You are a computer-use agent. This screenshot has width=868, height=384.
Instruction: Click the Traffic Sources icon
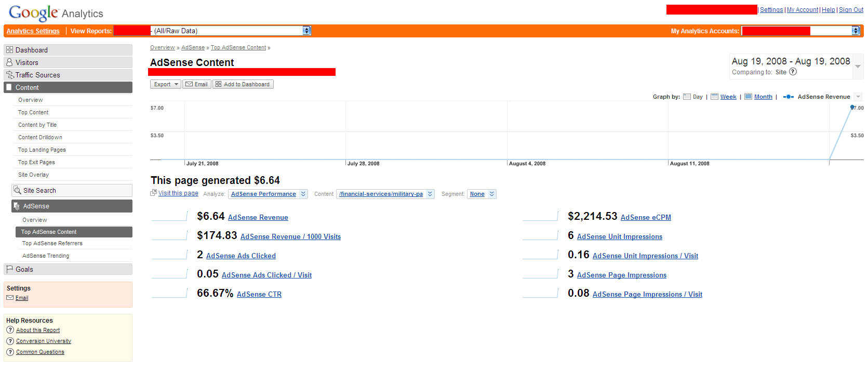click(x=9, y=75)
